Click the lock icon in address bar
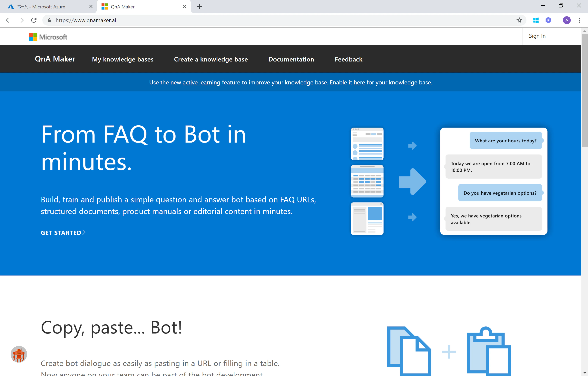 [49, 20]
